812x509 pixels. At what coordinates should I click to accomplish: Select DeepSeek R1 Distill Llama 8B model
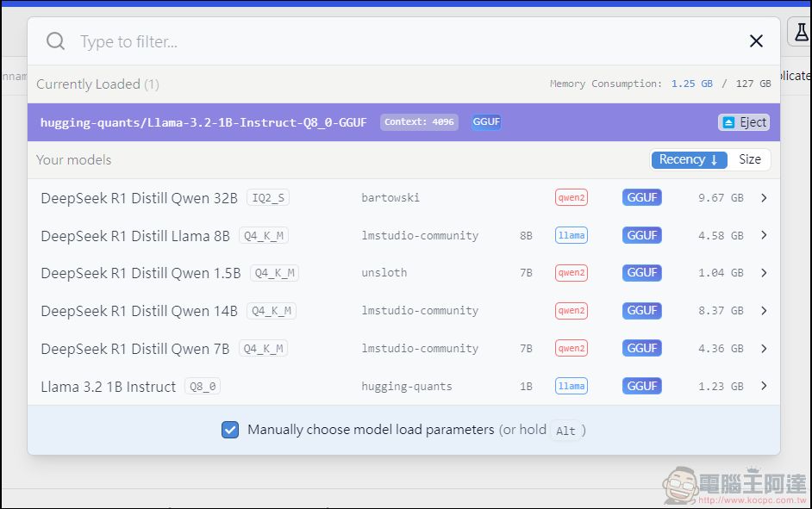(404, 235)
